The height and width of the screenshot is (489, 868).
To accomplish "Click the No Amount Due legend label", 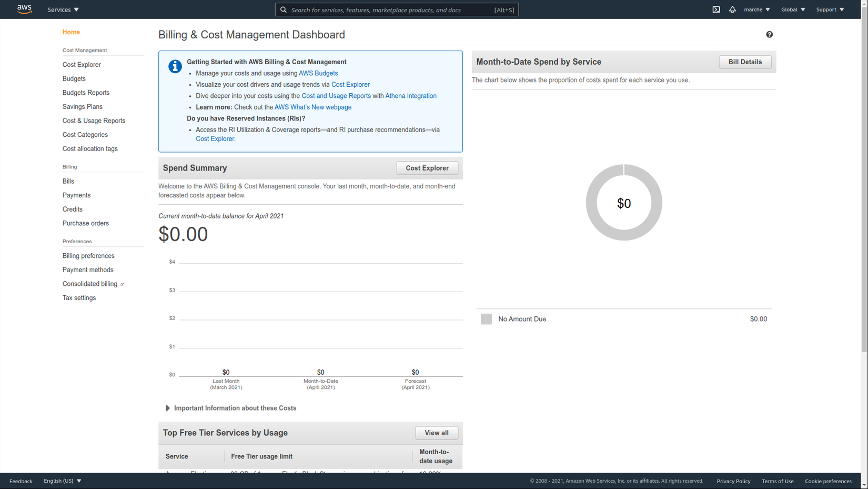I will (x=522, y=319).
